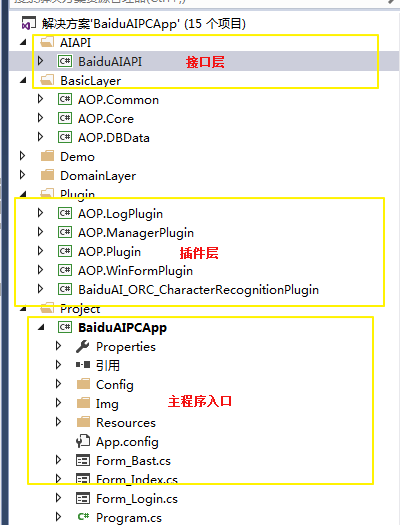
Task: Click the Form_Bast.cs form icon
Action: [x=83, y=461]
